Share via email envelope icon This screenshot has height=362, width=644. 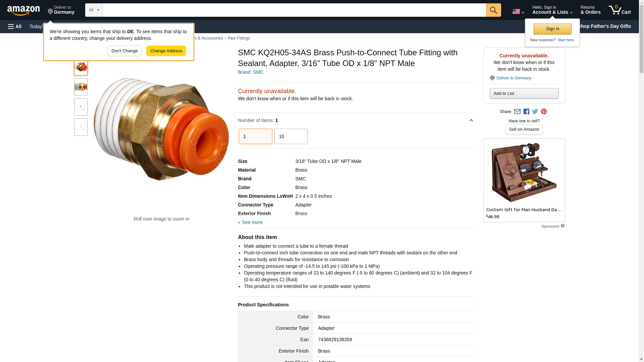click(x=517, y=112)
